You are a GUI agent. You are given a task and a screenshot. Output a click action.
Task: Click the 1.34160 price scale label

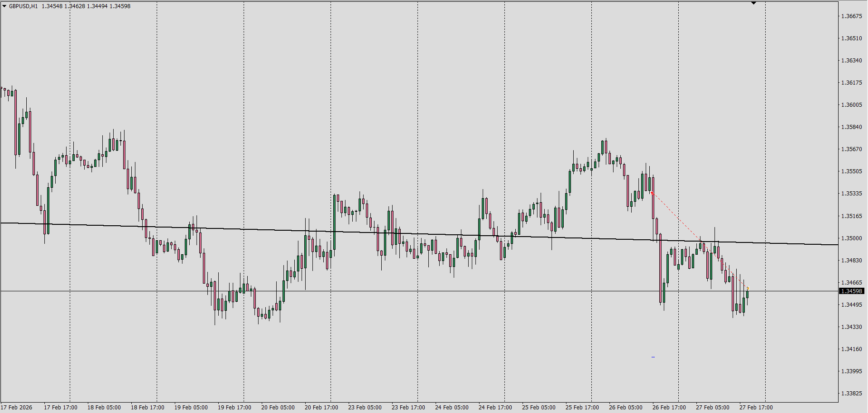pyautogui.click(x=852, y=349)
